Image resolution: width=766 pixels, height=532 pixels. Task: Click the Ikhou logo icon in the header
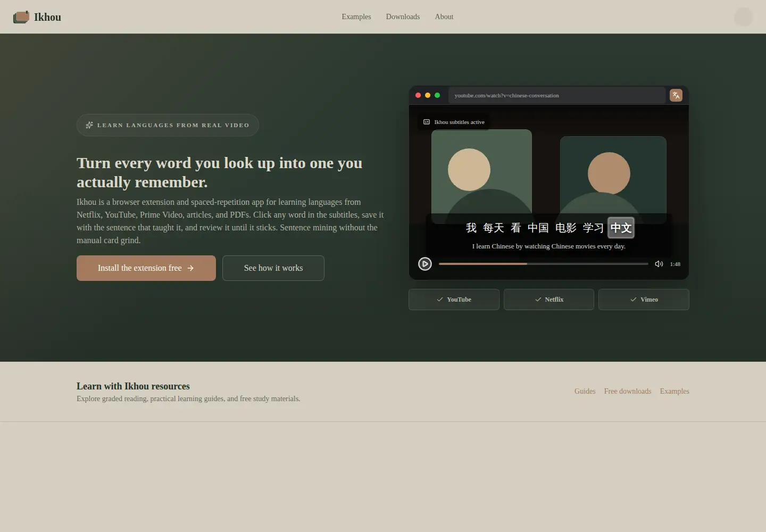point(21,17)
